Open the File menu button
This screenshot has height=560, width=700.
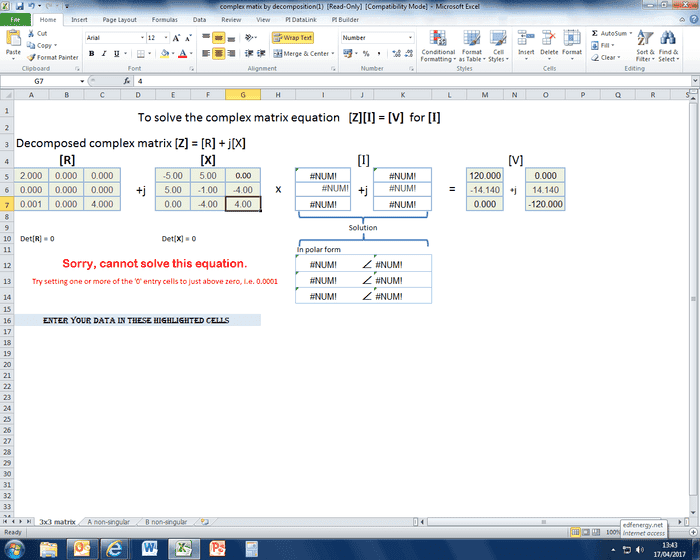point(16,19)
